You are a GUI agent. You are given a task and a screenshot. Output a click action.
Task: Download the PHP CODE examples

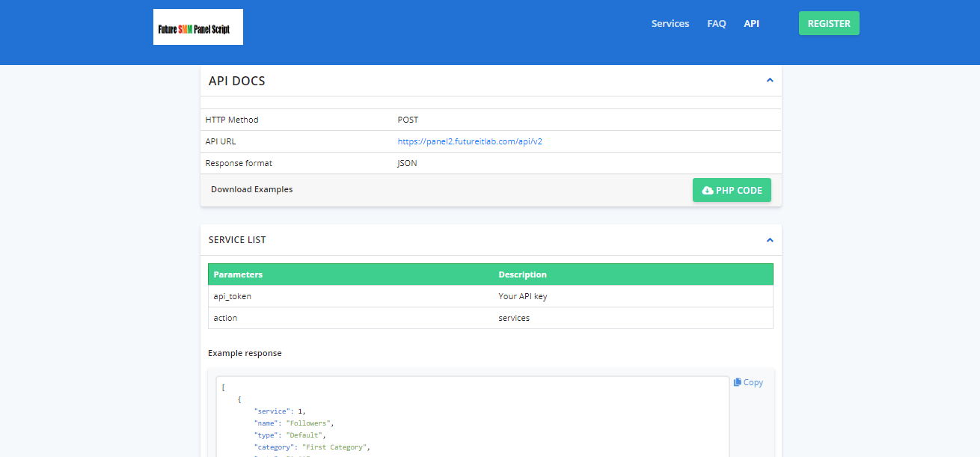(x=732, y=190)
